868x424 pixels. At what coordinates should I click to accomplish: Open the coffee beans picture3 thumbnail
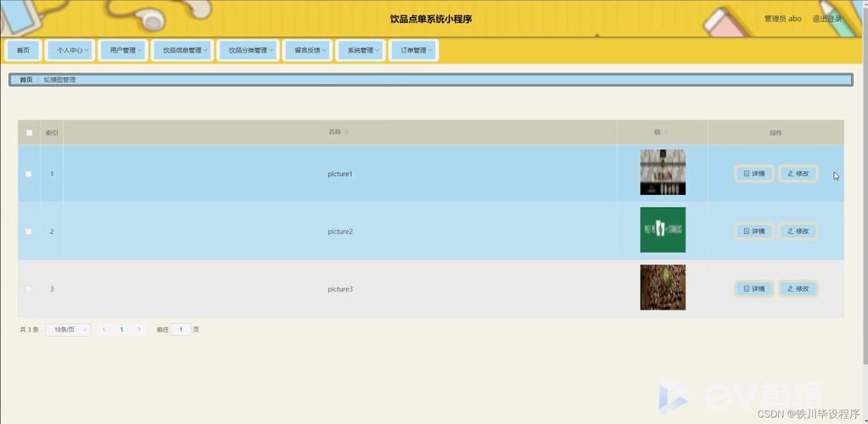(x=663, y=287)
